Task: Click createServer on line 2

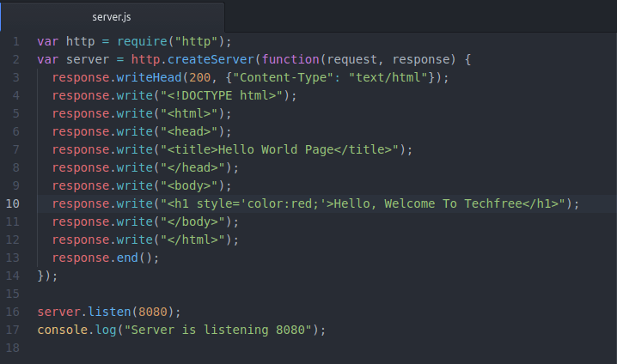Action: (x=211, y=59)
